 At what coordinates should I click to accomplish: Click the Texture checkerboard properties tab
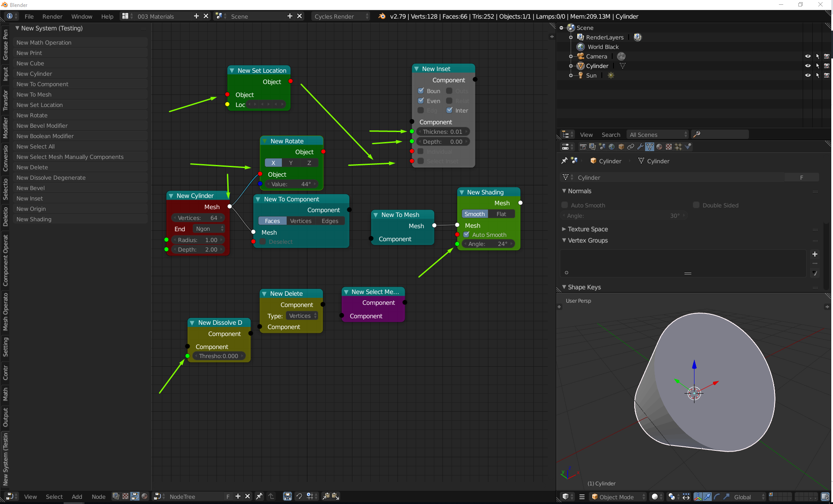coord(668,147)
